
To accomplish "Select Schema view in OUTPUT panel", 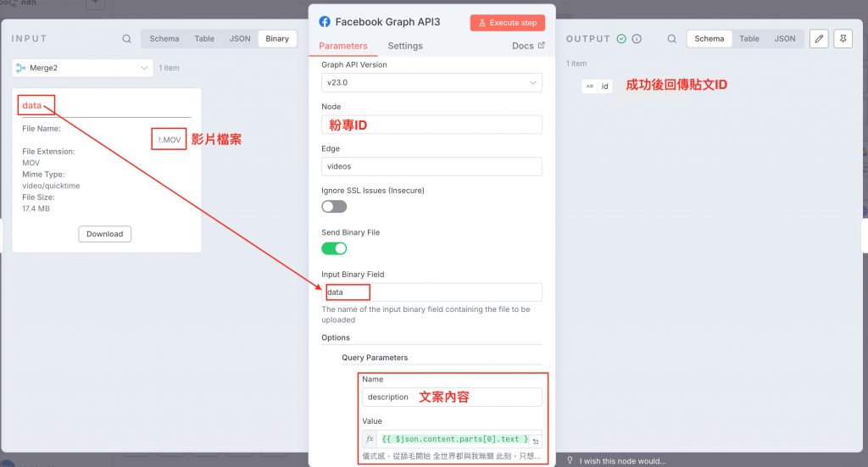I will (709, 39).
